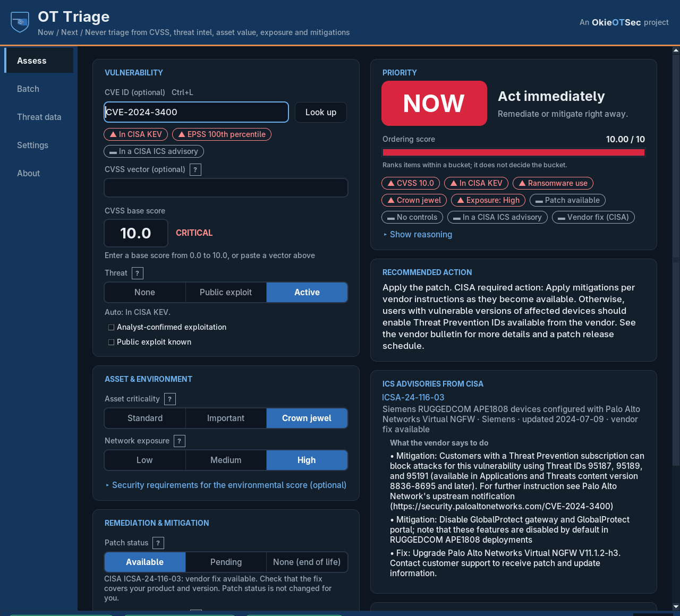
Task: Open Settings in the sidebar
Action: click(x=39, y=145)
